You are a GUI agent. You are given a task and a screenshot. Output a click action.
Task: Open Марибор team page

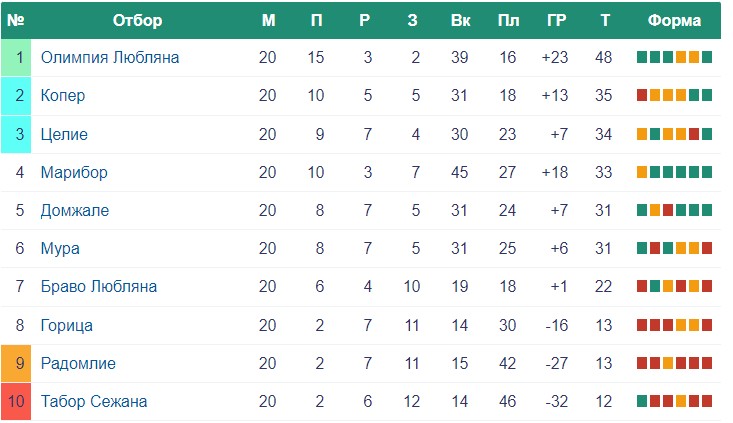click(74, 172)
